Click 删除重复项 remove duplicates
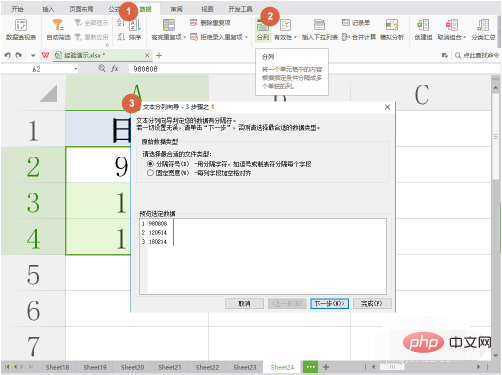This screenshot has width=502, height=375. click(210, 23)
